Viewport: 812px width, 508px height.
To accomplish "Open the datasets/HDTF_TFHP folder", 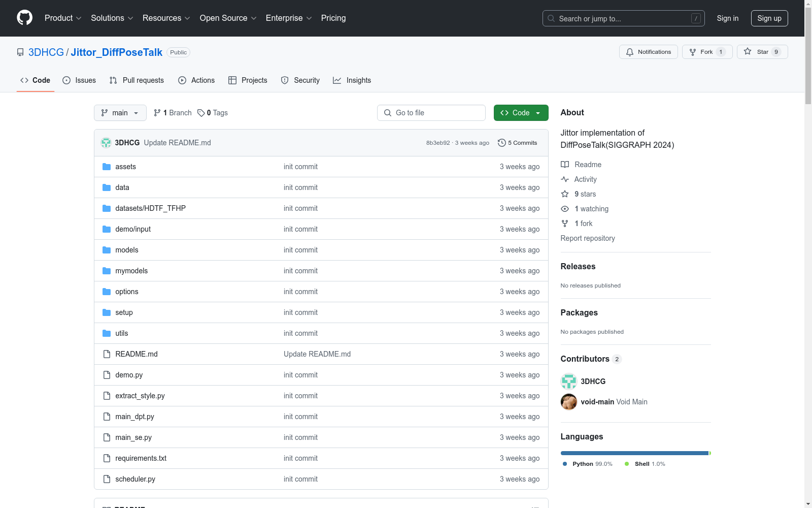I will tap(151, 208).
